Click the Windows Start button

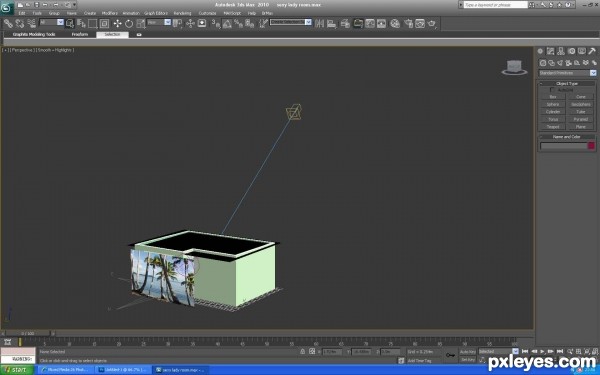(x=17, y=370)
